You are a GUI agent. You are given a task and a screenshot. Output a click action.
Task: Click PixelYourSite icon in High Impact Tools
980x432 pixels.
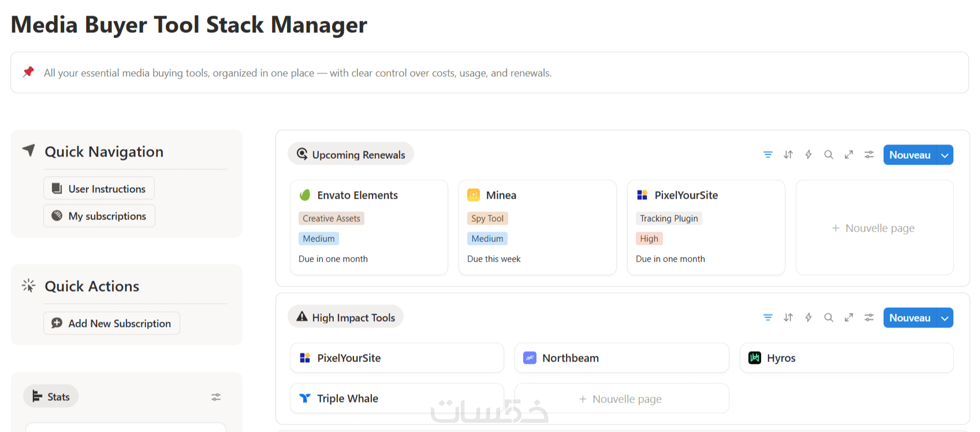coord(305,358)
